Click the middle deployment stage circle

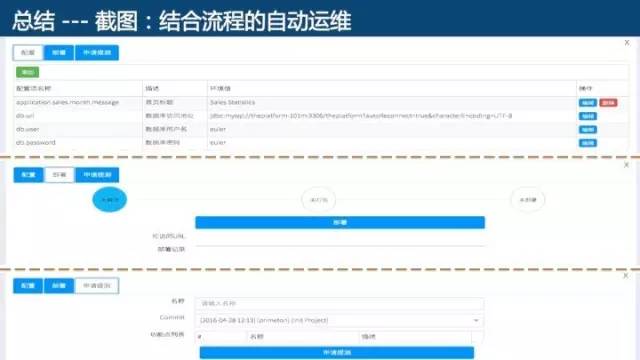(318, 200)
